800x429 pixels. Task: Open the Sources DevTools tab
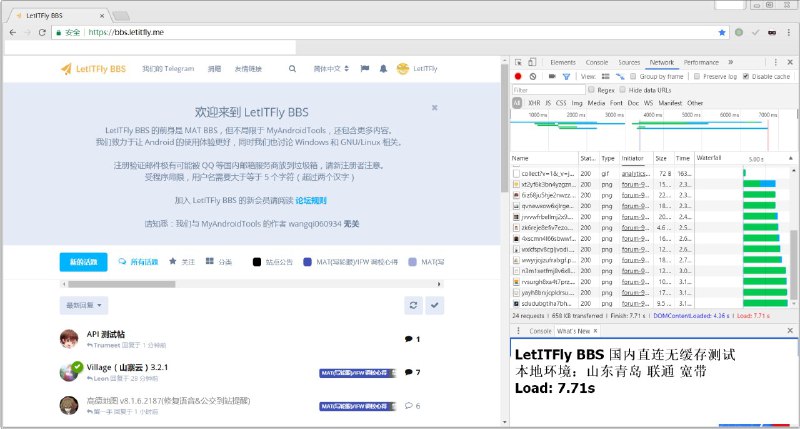click(629, 62)
